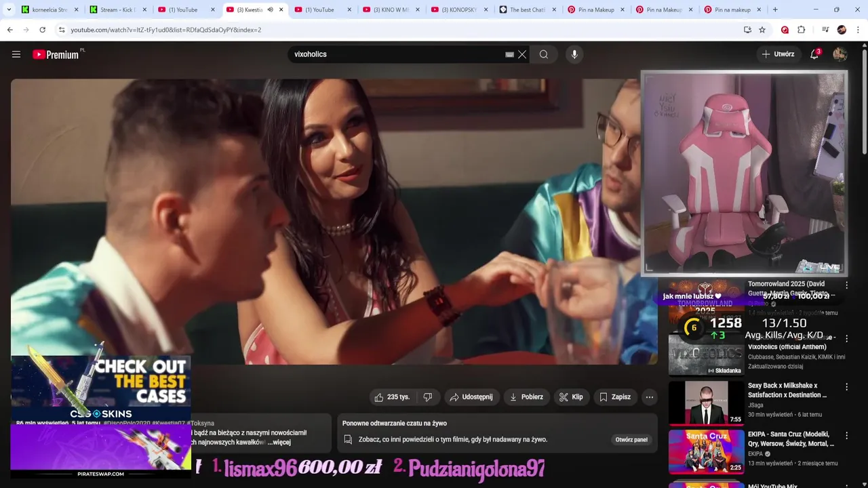This screenshot has height=488, width=868.
Task: Open Chrome profile avatar
Action: click(x=842, y=30)
